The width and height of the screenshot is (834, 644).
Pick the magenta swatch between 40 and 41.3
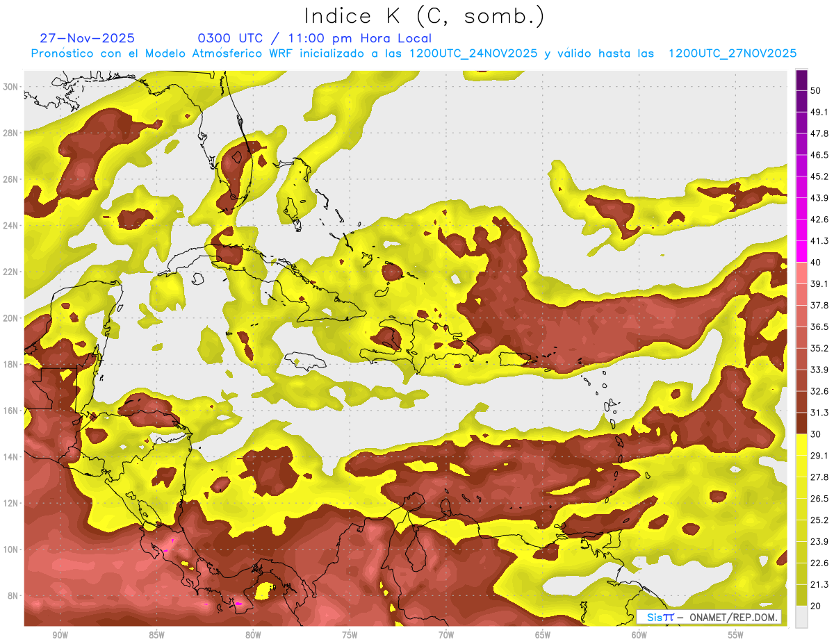click(x=801, y=251)
